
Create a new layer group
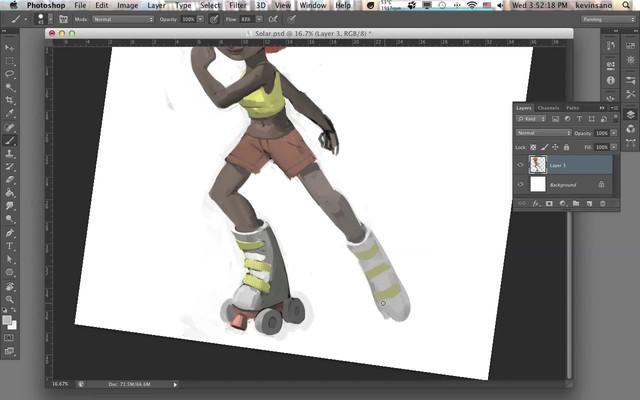click(x=576, y=203)
